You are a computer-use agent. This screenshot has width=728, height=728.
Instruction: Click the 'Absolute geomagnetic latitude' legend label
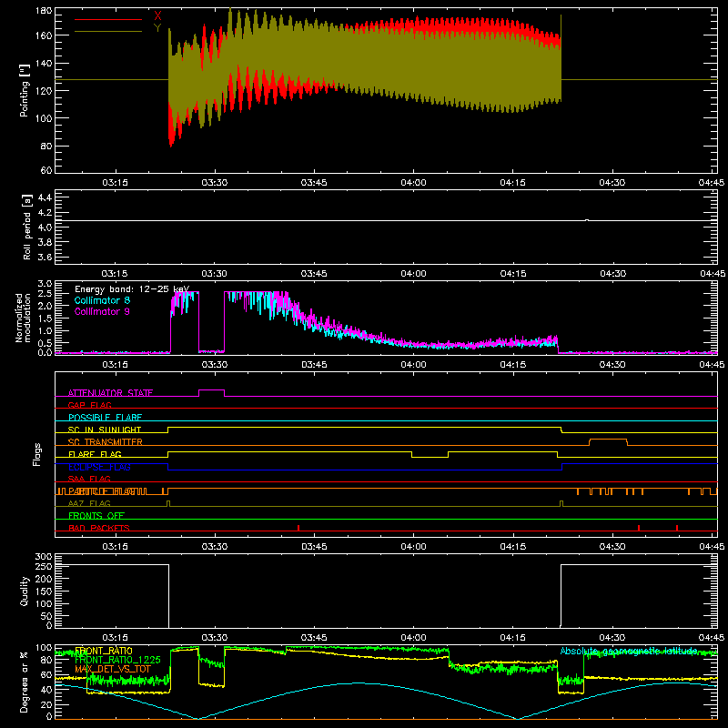(x=629, y=651)
